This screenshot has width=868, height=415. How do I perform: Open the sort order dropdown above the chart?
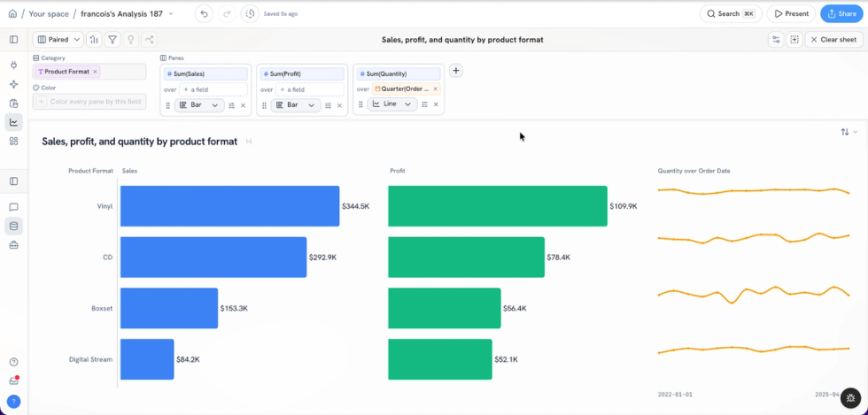[849, 132]
